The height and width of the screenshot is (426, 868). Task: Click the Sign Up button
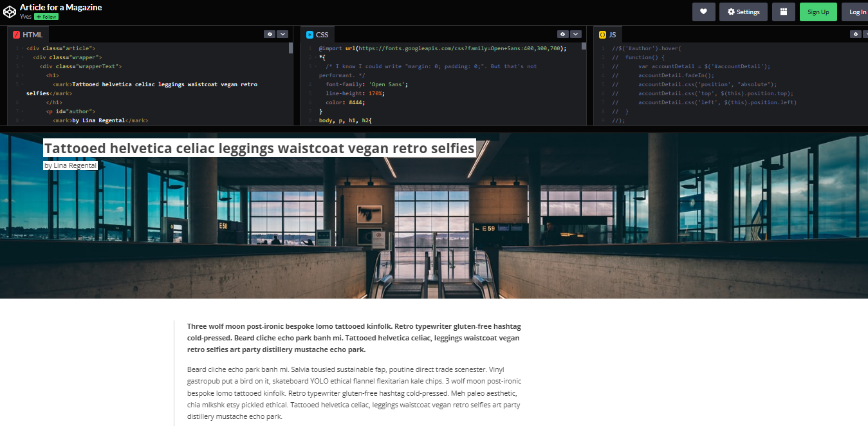click(818, 12)
